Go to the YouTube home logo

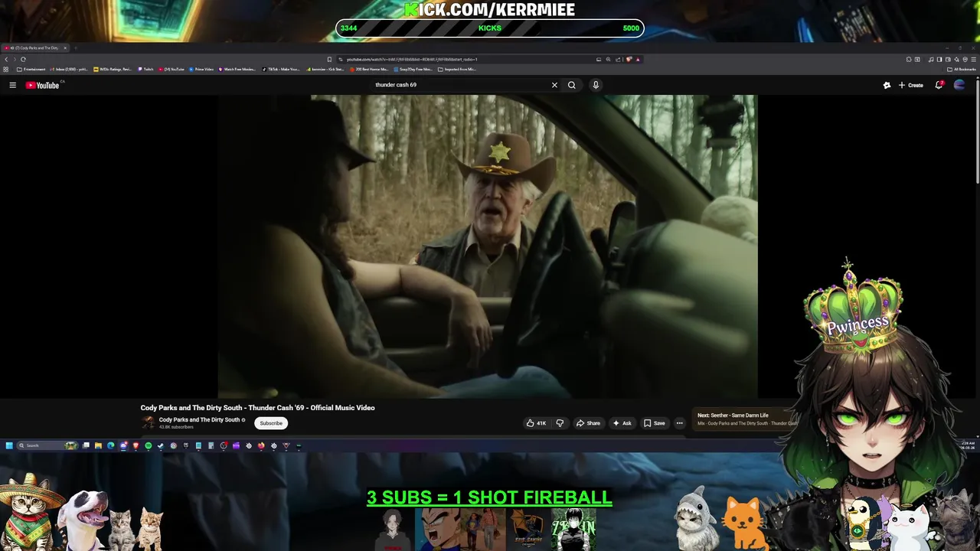pyautogui.click(x=42, y=85)
